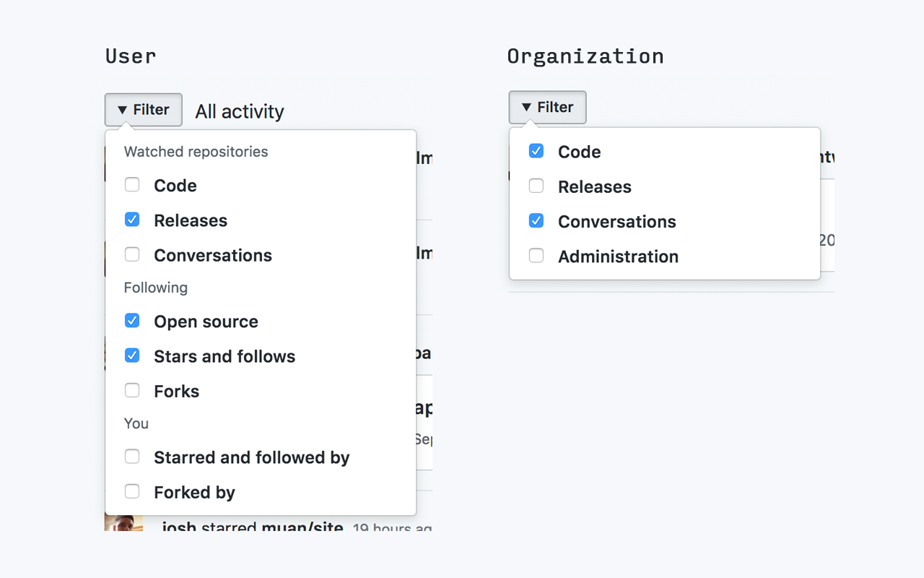Enable Releases in the Organization filter

[536, 186]
